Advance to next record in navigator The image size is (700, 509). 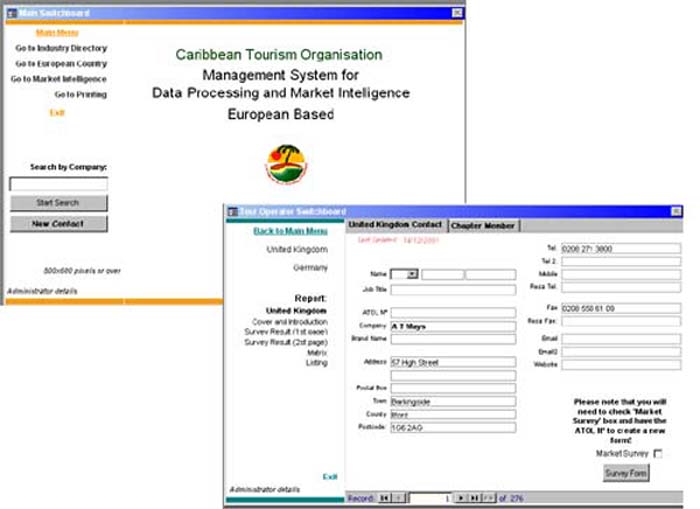pos(461,498)
